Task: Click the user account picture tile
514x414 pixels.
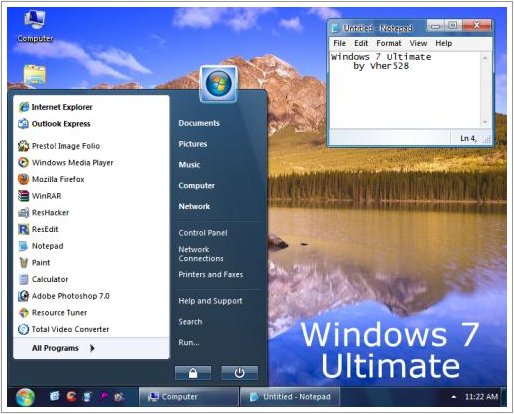Action: pos(218,84)
